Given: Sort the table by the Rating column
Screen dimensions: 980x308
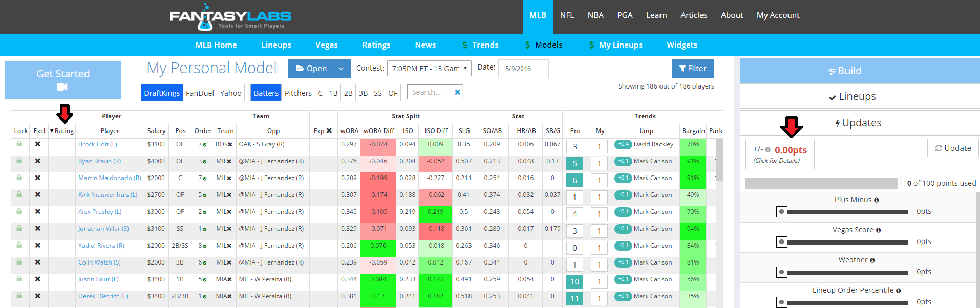Looking at the screenshot, I should tap(62, 131).
